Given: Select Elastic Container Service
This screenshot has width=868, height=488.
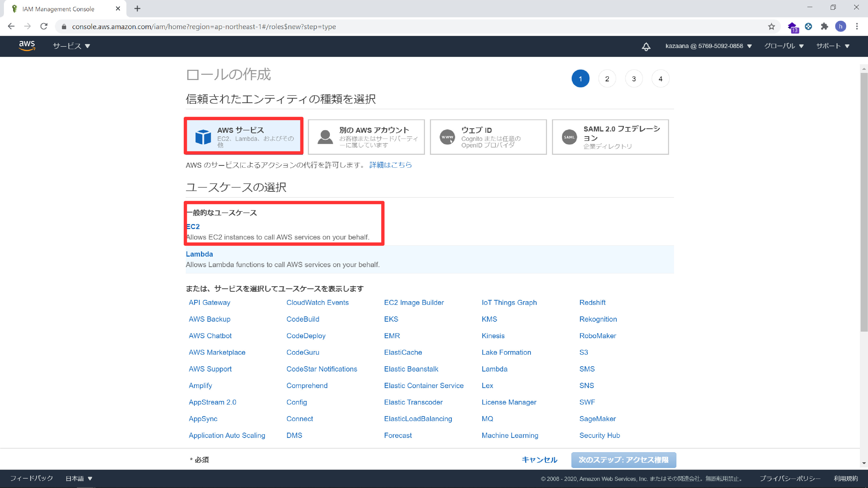Looking at the screenshot, I should click(x=424, y=386).
